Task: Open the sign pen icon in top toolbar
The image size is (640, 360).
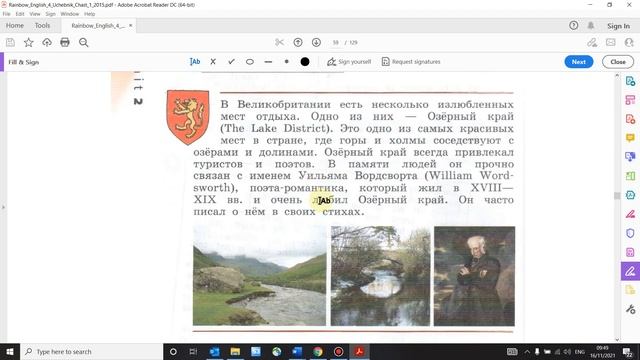Action: coord(592,42)
